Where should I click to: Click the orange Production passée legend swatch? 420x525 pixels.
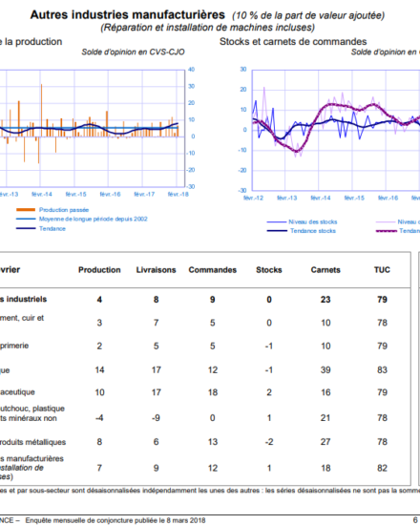click(26, 210)
